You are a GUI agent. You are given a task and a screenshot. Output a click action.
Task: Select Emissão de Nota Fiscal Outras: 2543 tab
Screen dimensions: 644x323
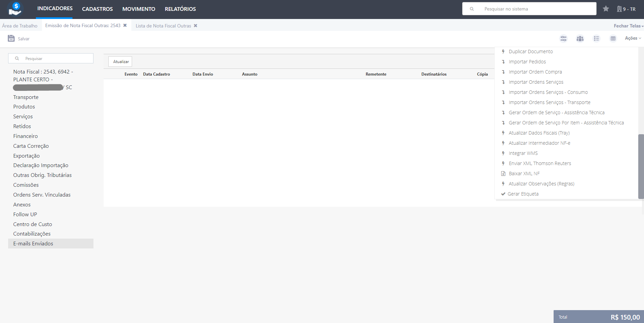click(x=83, y=25)
